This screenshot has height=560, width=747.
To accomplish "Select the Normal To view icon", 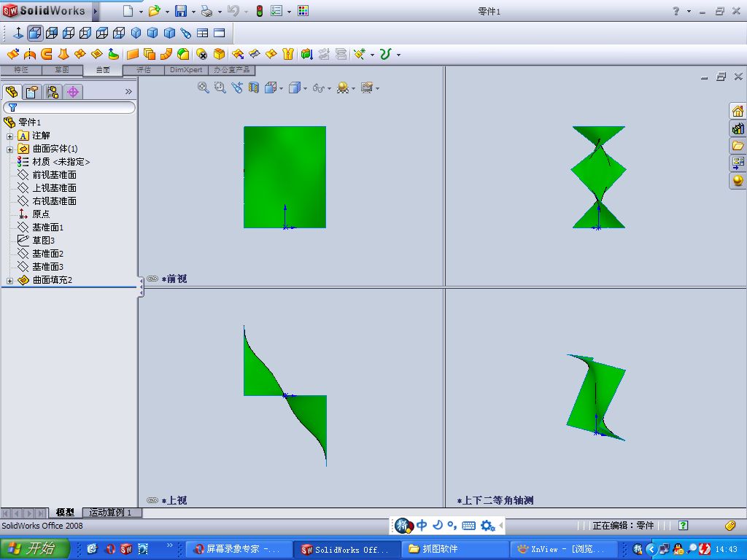I will point(18,33).
